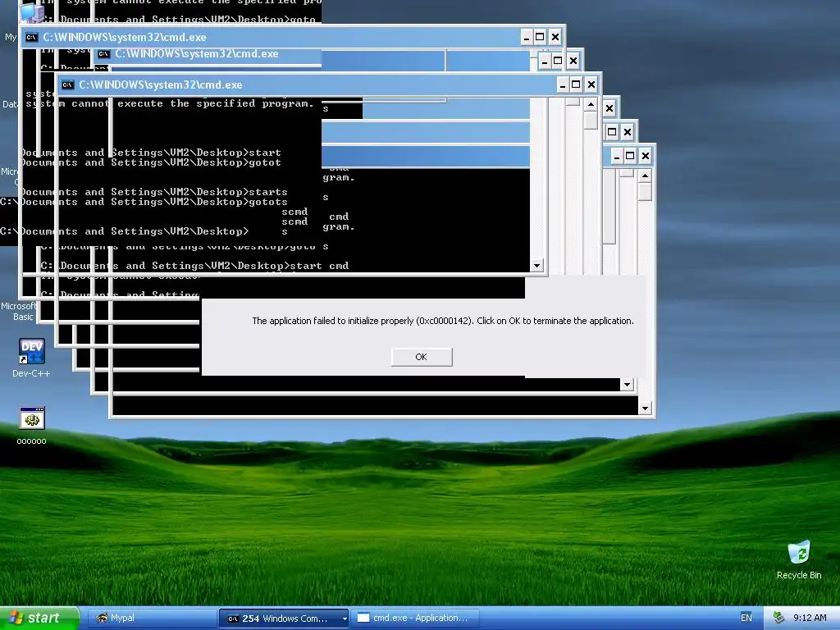Minimize the rightmost cascaded cmd window

617,156
